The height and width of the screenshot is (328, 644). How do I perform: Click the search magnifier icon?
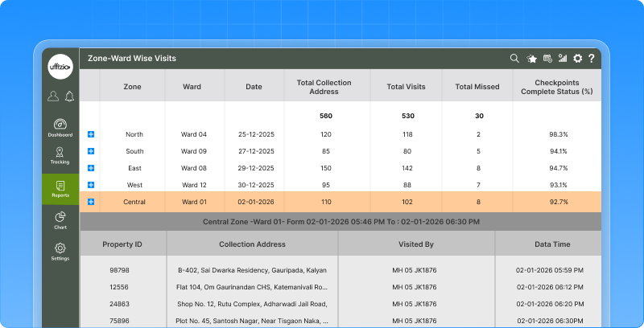(515, 59)
